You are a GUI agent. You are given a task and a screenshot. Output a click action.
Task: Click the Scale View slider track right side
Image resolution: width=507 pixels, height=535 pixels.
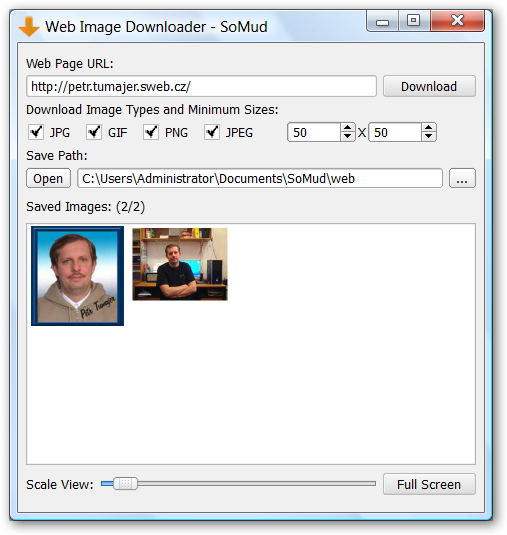coord(256,484)
